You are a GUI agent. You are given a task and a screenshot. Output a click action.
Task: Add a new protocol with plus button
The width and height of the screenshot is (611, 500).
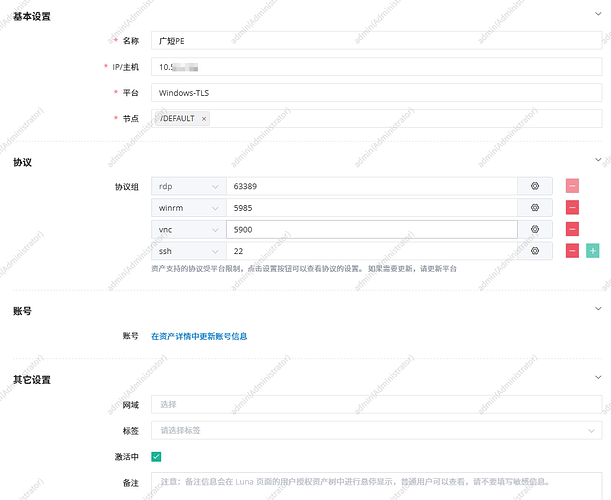[593, 251]
